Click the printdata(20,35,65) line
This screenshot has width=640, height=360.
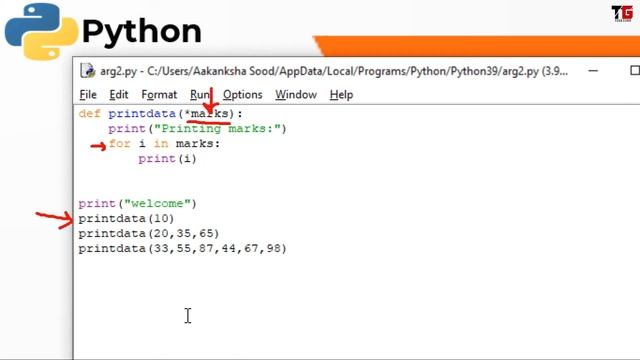point(149,233)
